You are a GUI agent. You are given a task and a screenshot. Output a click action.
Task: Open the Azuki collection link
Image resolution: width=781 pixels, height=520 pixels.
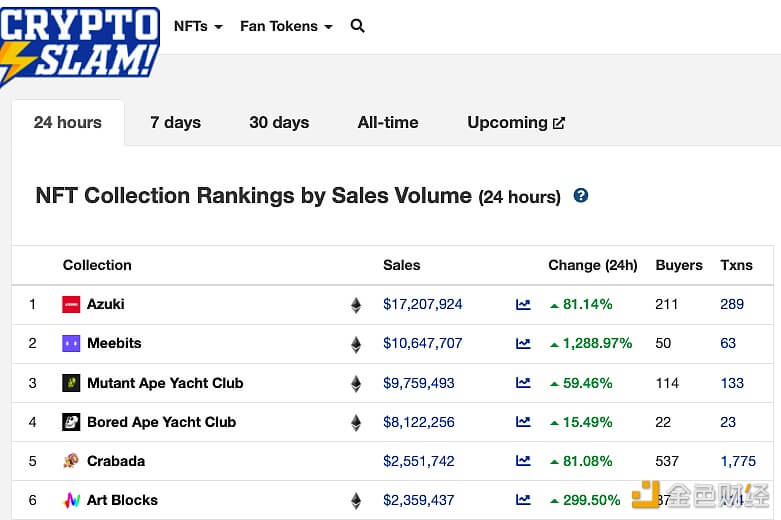(106, 304)
